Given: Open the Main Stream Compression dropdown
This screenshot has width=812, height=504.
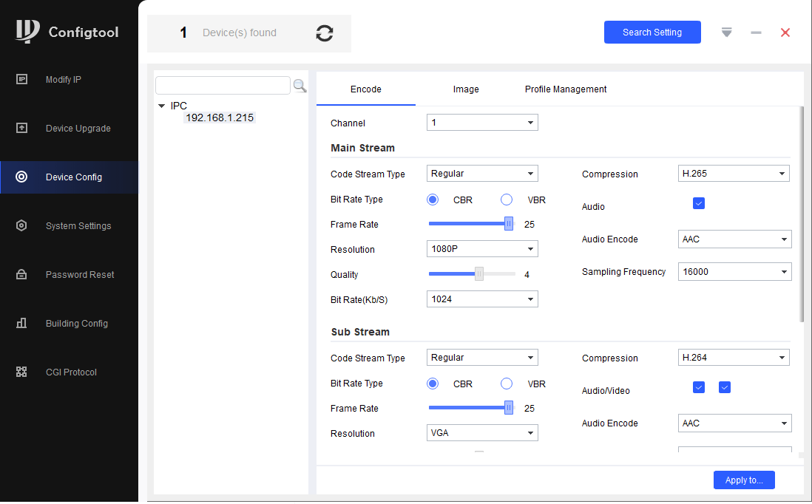Looking at the screenshot, I should 734,174.
